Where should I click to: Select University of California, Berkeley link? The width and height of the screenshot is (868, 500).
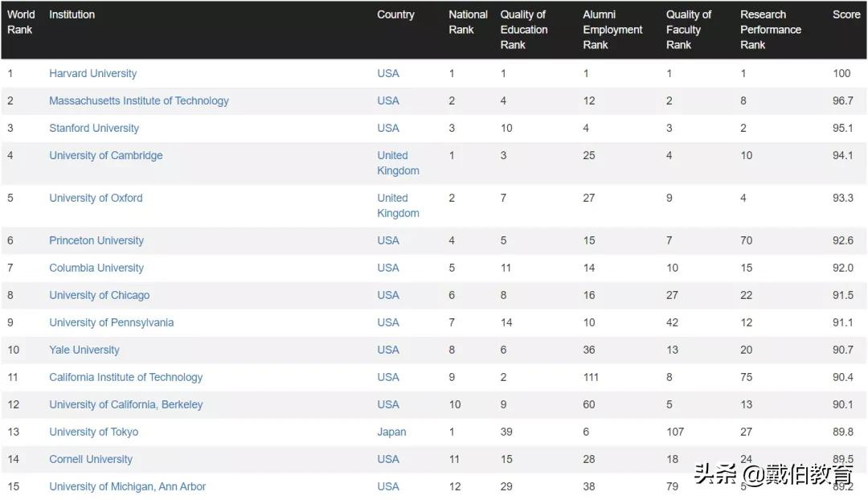pos(125,404)
